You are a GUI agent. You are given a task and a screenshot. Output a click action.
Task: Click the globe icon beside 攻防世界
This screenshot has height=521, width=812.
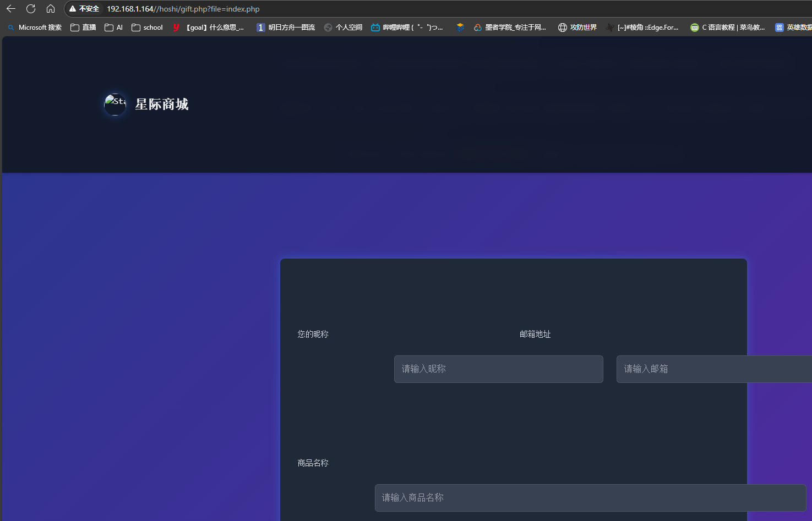pyautogui.click(x=562, y=27)
